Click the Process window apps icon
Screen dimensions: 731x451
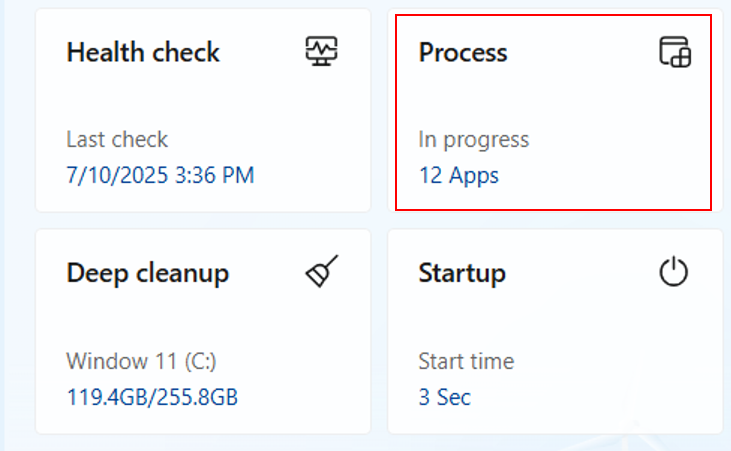pos(675,52)
